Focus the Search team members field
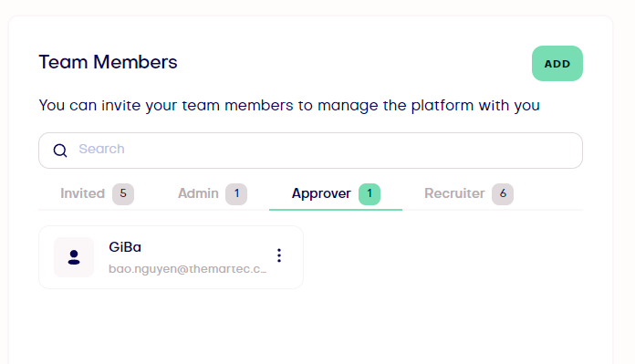The image size is (635, 364). coord(310,151)
